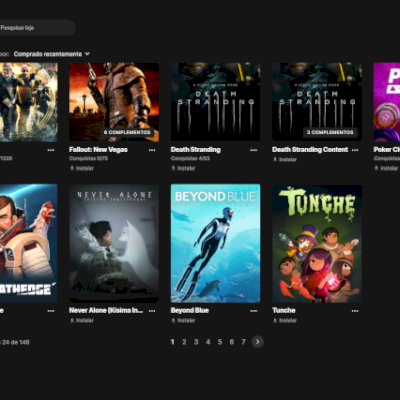Open the Never Alone cover thumbnail

(114, 243)
